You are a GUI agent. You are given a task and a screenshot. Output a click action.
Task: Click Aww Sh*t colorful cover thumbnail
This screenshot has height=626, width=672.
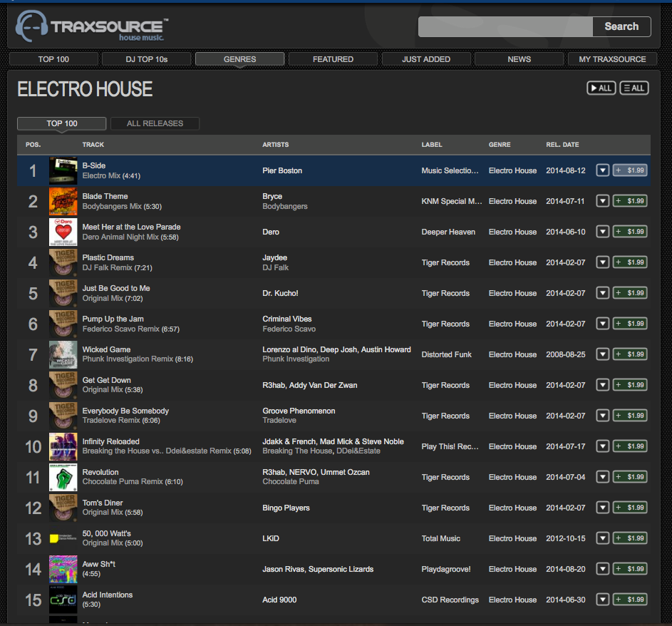[63, 569]
